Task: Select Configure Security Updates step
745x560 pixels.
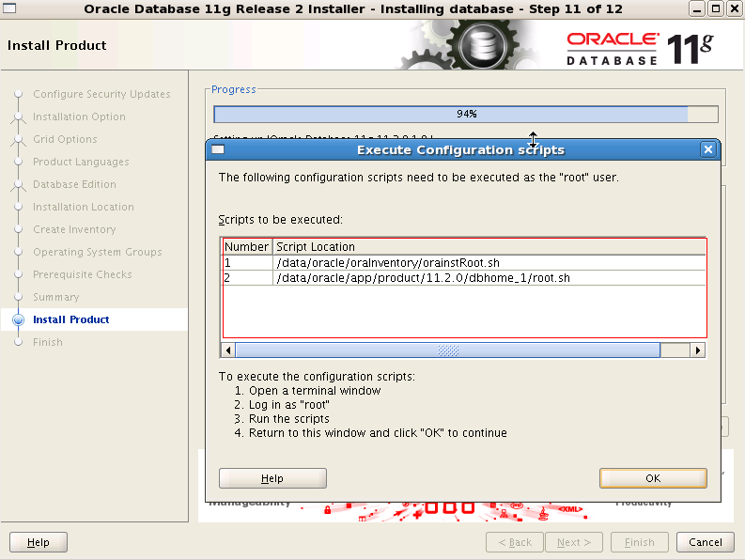Action: pos(101,94)
